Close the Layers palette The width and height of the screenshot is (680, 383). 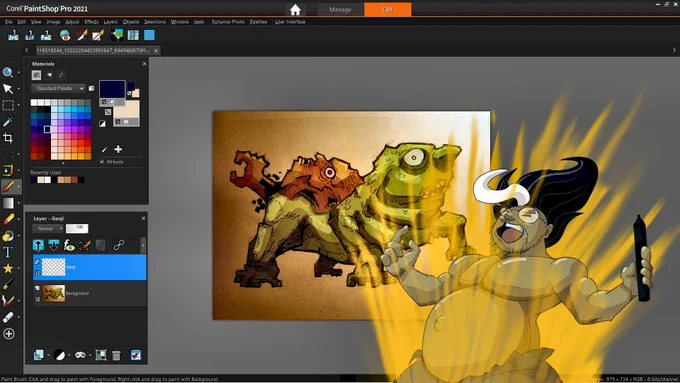pos(144,218)
